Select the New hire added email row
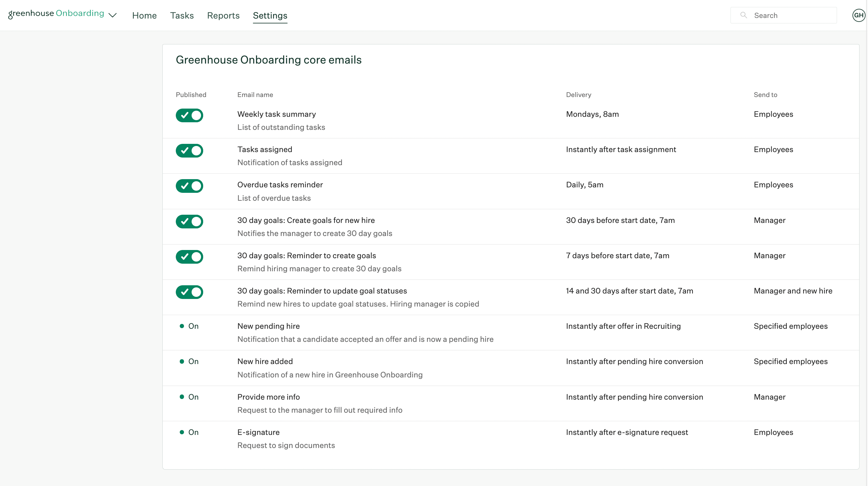This screenshot has height=486, width=868. pos(511,368)
